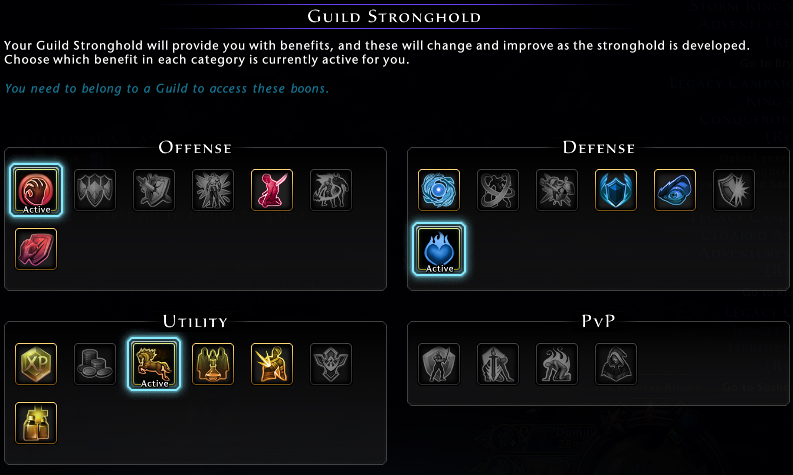Choose the red kneeling swordsman Offense boon
793x475 pixels.
click(272, 189)
